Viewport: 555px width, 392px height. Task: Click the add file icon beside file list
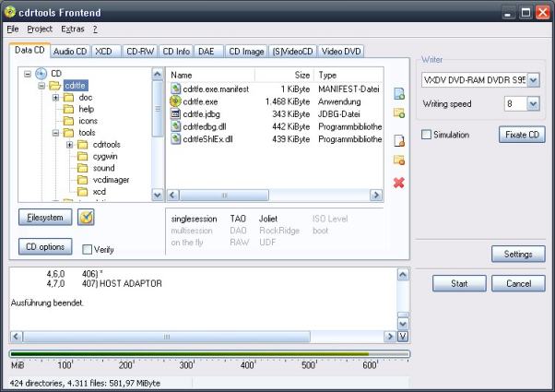click(399, 93)
